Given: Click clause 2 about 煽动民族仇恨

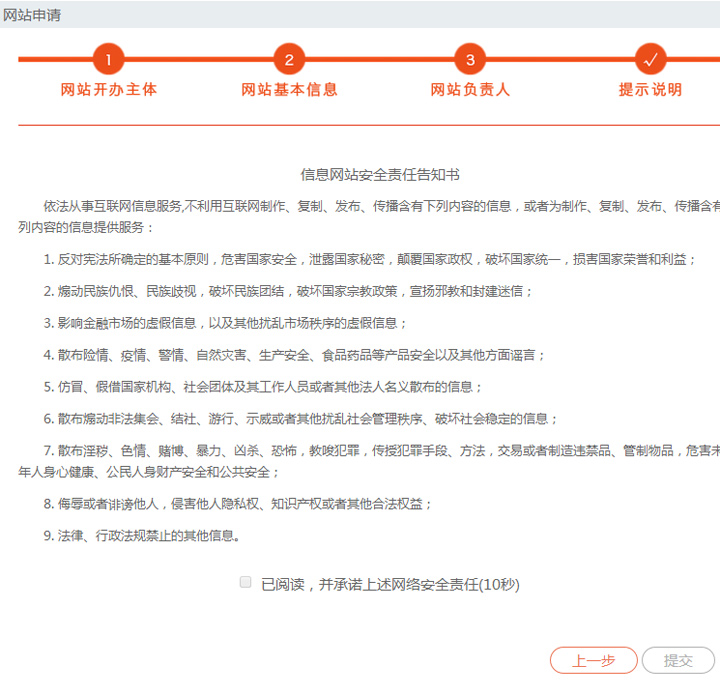Looking at the screenshot, I should click(288, 291).
